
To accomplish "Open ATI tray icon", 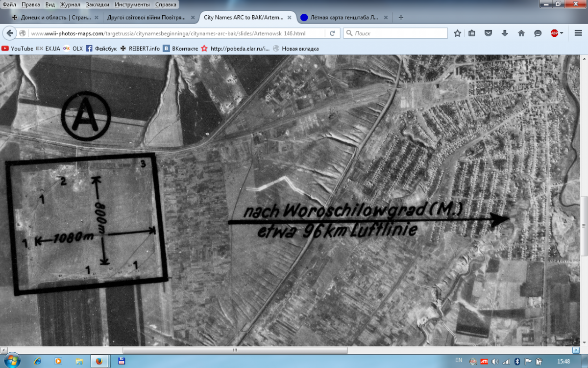I will pos(484,361).
